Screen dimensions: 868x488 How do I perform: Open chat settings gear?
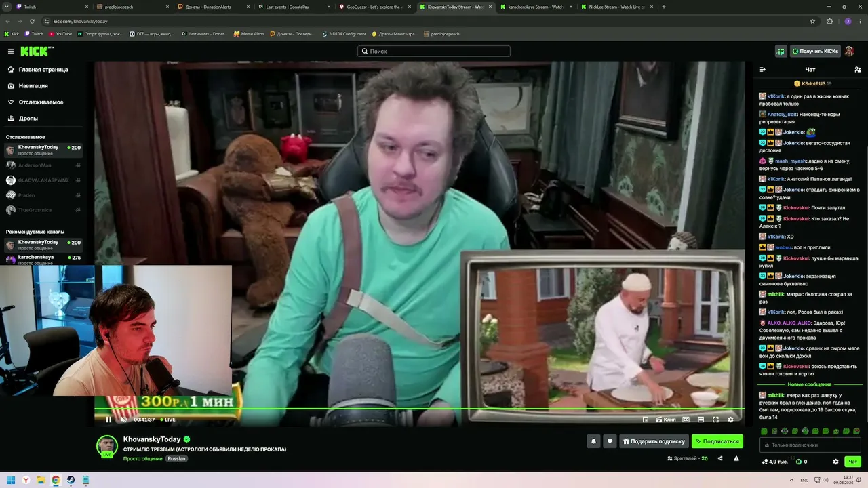(835, 462)
